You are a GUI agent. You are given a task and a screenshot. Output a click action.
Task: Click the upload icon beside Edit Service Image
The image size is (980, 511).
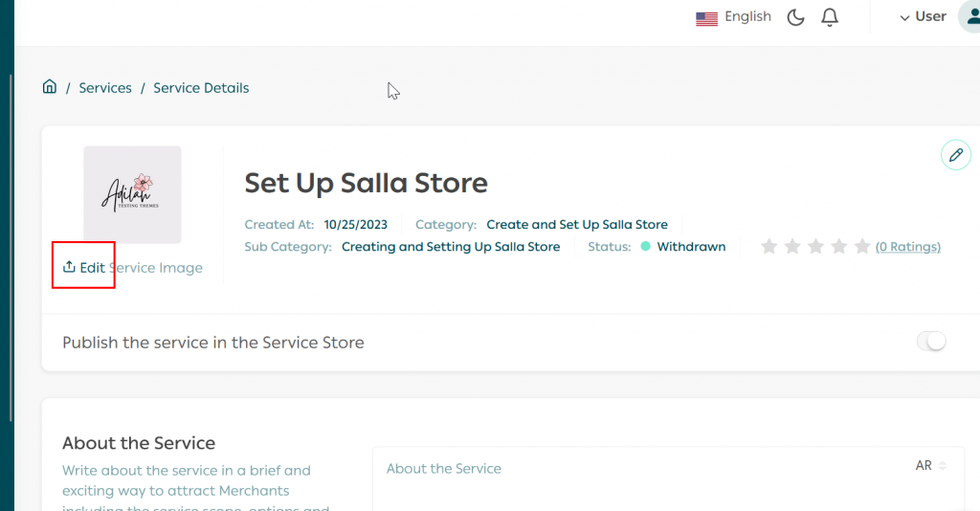(x=69, y=267)
